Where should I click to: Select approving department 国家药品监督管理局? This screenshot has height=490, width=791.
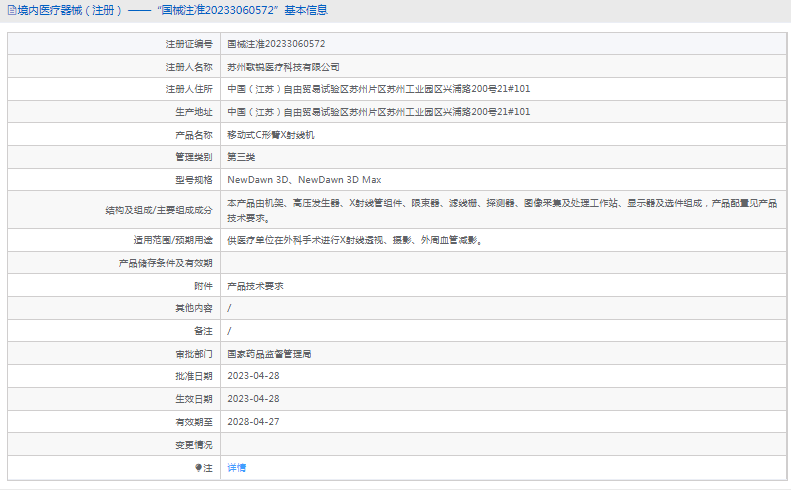(x=269, y=354)
